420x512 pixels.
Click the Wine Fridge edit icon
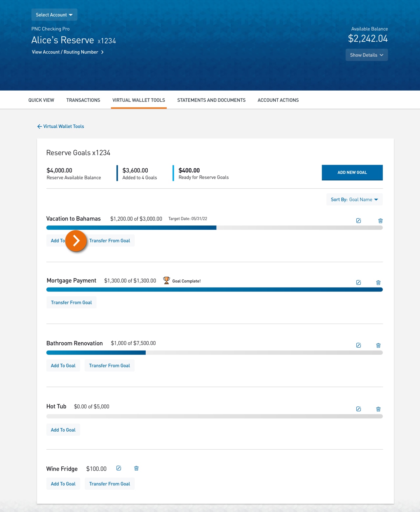coord(119,468)
